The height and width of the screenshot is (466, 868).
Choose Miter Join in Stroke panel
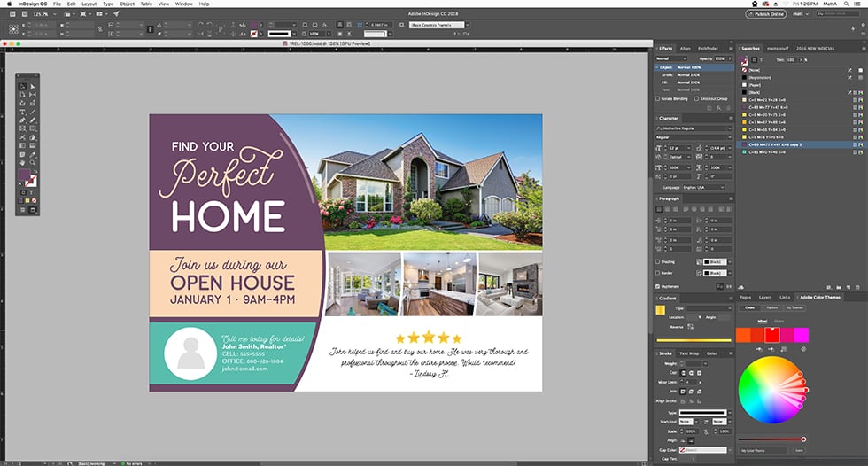[683, 392]
